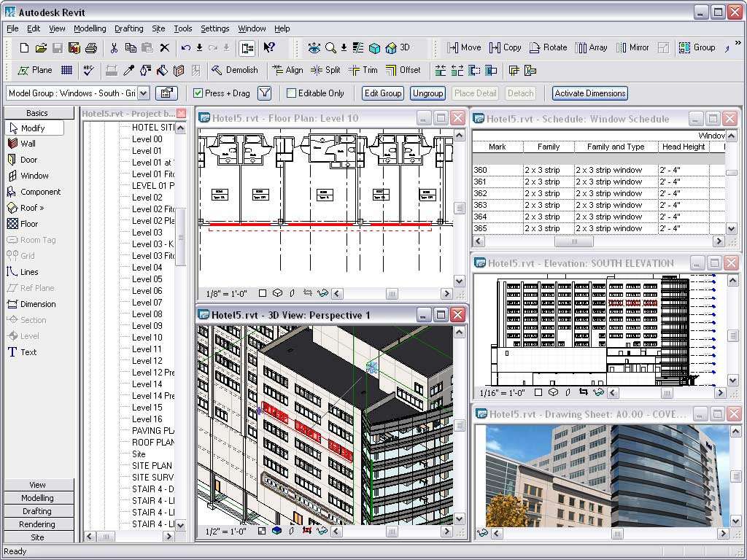Click the Zoom magnifier icon
Screen dimensions: 747x560
point(330,47)
